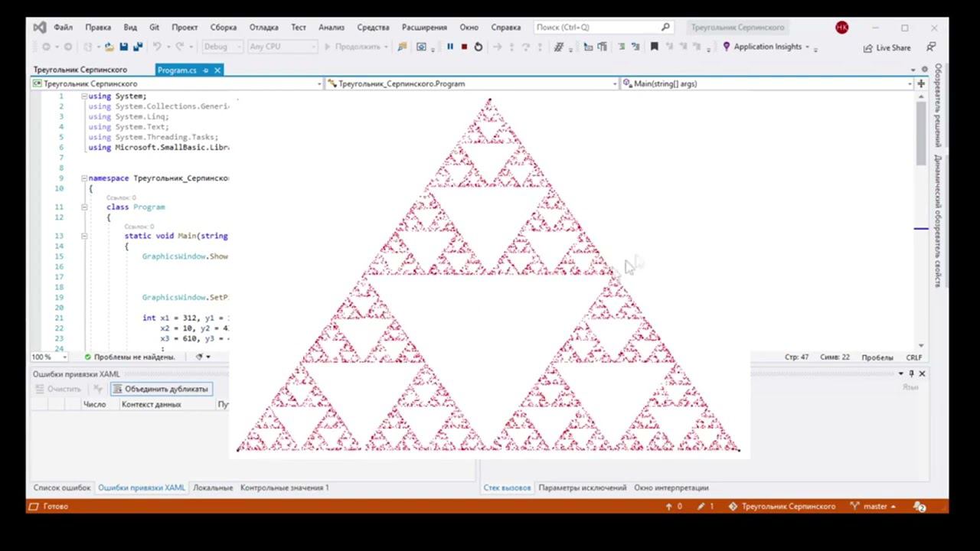Navigate back with the circular back arrow
The height and width of the screenshot is (551, 980).
pos(46,47)
